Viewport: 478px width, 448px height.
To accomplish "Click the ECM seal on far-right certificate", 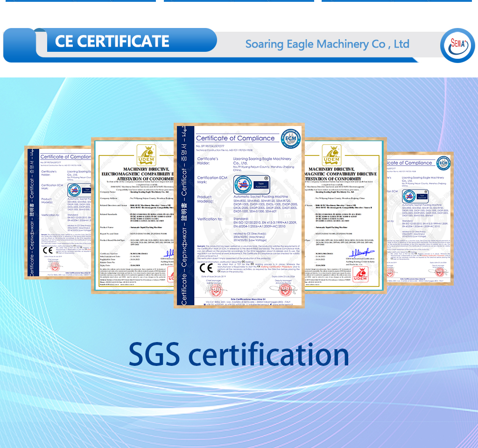I will 443,163.
